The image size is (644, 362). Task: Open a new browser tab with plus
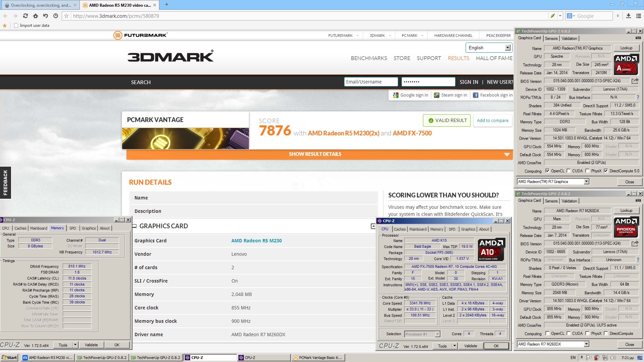tap(167, 5)
